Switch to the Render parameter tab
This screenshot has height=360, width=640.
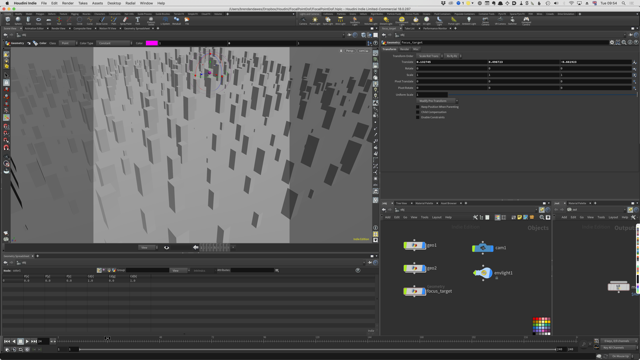pos(404,49)
